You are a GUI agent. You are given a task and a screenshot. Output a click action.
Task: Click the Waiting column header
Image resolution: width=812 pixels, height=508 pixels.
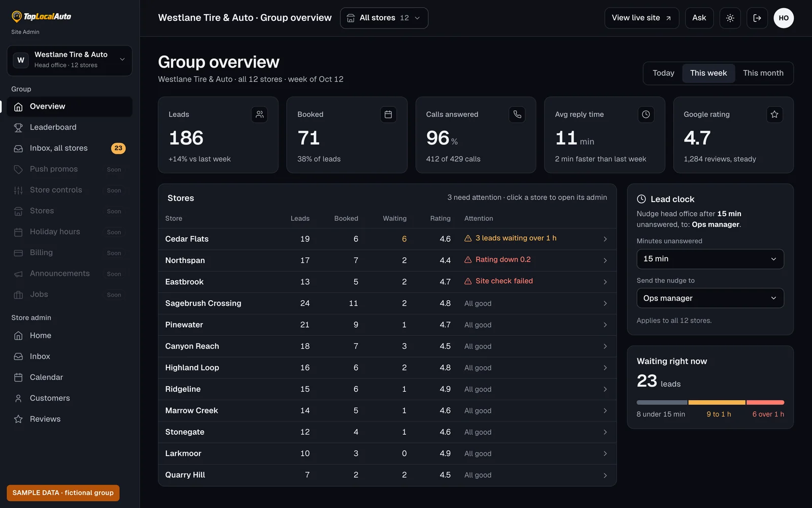pos(394,218)
